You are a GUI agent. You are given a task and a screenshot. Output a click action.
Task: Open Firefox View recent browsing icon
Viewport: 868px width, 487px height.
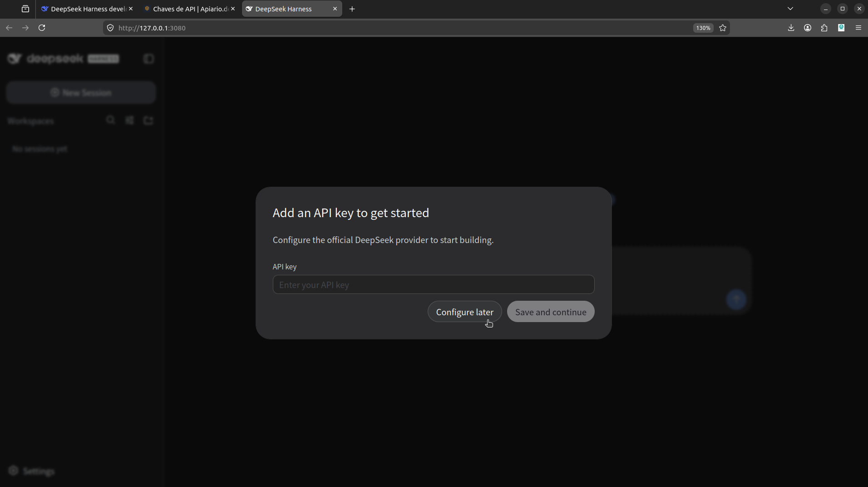(25, 9)
